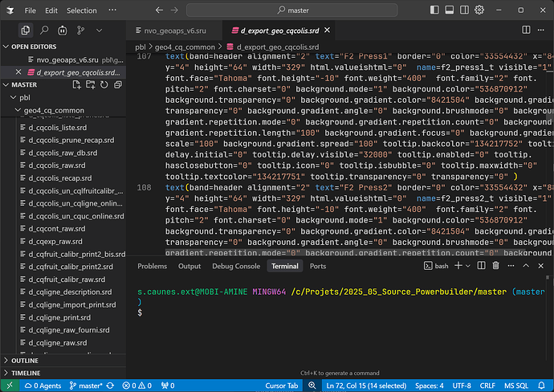Switch to the Ports panel tab
Image resolution: width=554 pixels, height=392 pixels.
point(318,266)
